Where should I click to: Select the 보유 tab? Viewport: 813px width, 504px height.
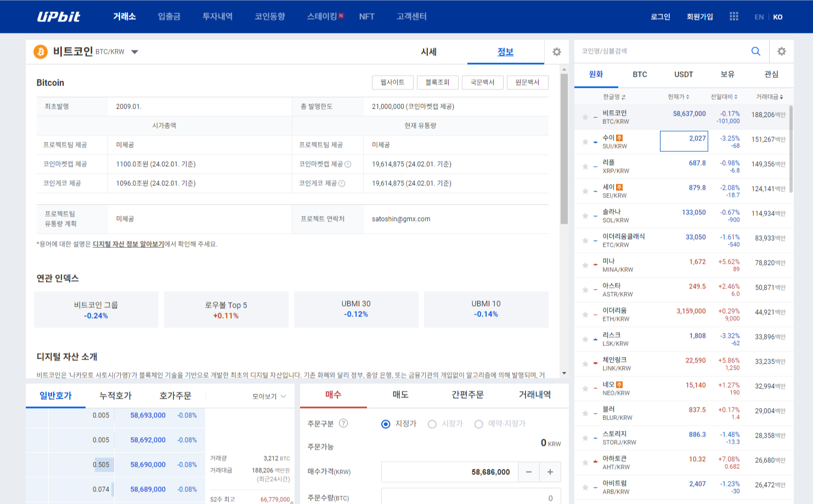tap(727, 75)
